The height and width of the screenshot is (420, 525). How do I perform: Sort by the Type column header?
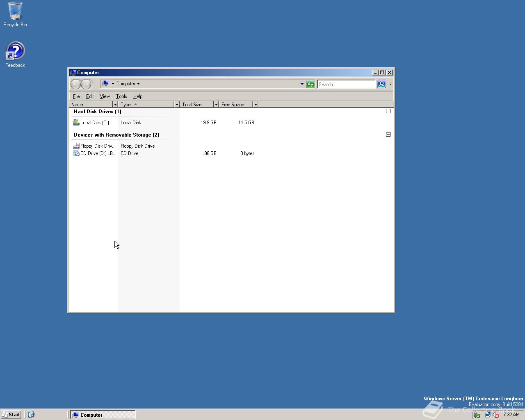pyautogui.click(x=146, y=104)
